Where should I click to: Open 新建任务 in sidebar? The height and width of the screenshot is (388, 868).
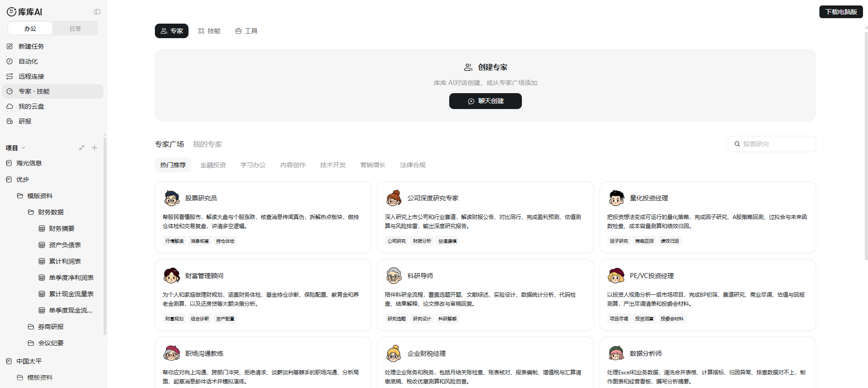(53, 46)
